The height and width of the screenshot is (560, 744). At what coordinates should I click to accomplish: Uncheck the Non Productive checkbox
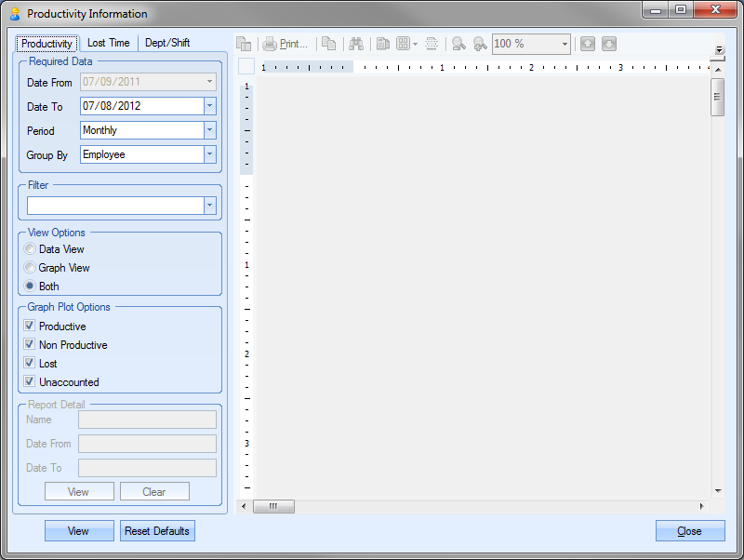31,345
